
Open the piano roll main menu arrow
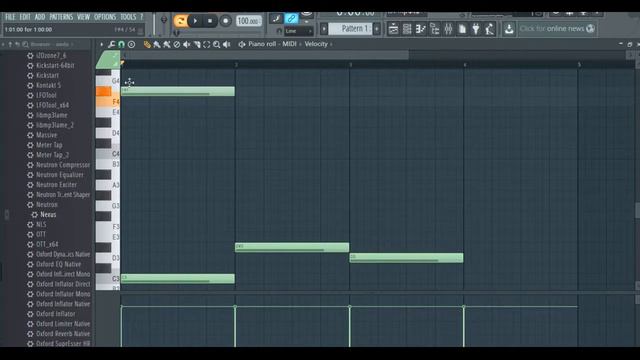pos(102,44)
